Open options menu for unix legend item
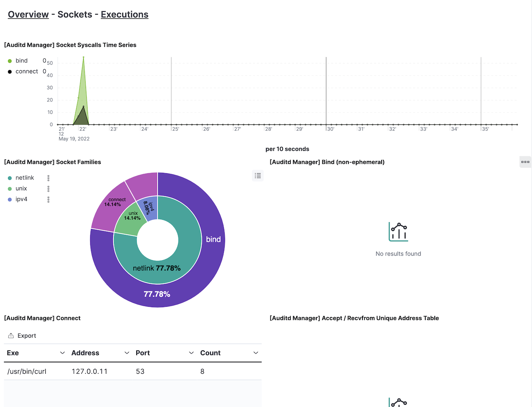 (x=48, y=188)
